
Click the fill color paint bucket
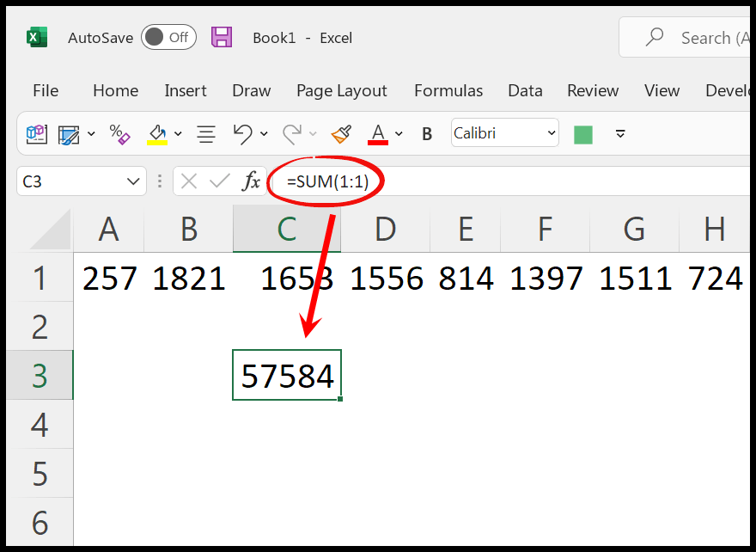(x=157, y=133)
